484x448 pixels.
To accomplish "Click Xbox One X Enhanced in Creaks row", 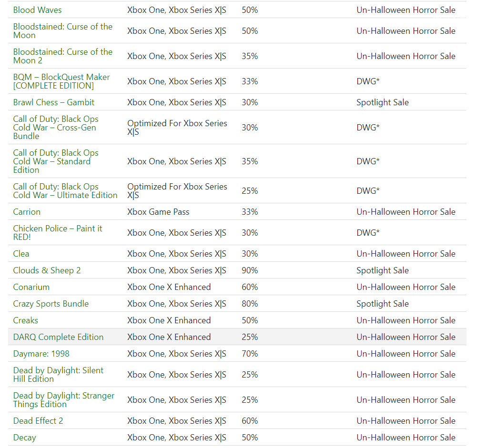I will [x=169, y=320].
